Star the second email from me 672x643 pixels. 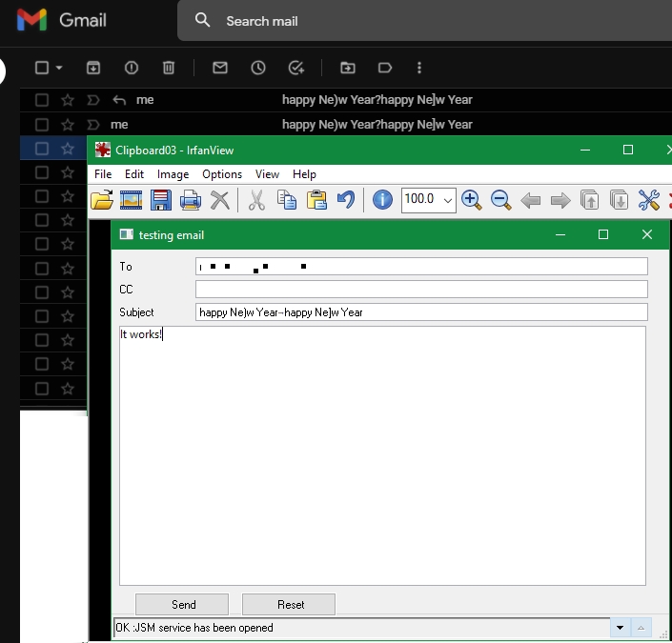click(x=68, y=125)
